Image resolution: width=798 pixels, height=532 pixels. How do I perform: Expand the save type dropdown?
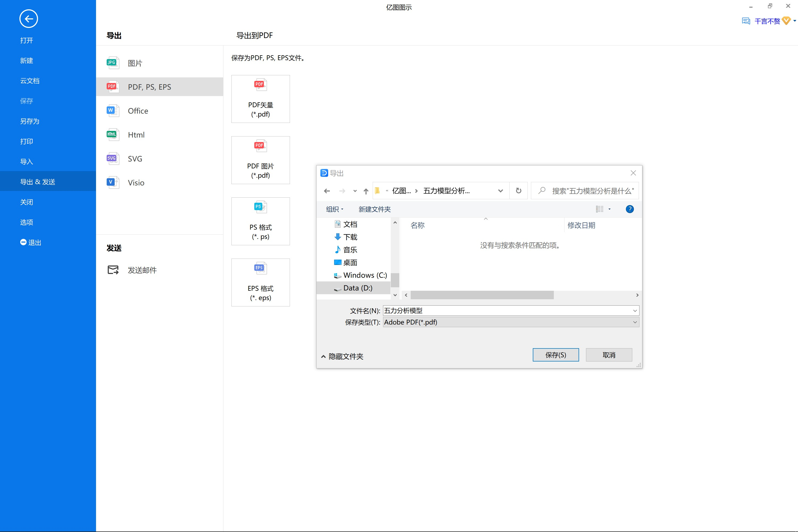tap(634, 322)
